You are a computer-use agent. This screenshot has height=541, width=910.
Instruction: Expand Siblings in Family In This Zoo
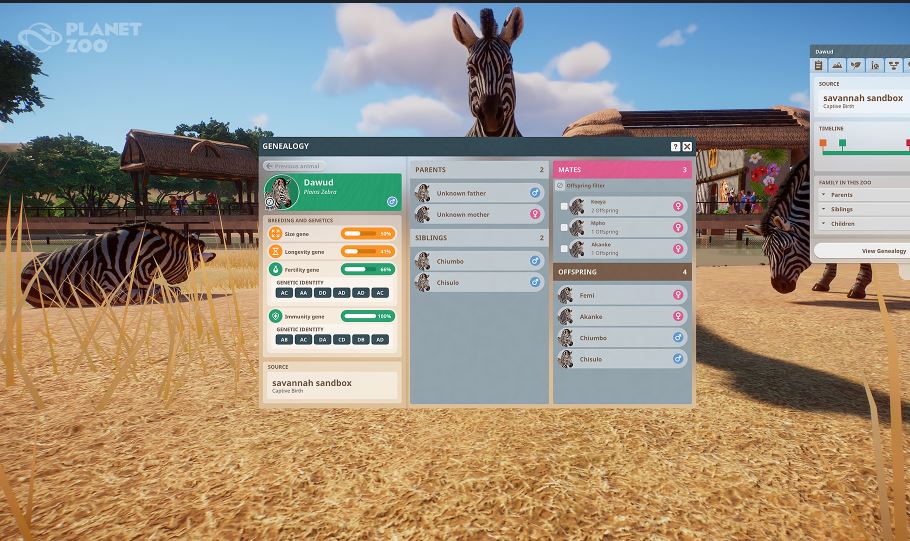862,209
